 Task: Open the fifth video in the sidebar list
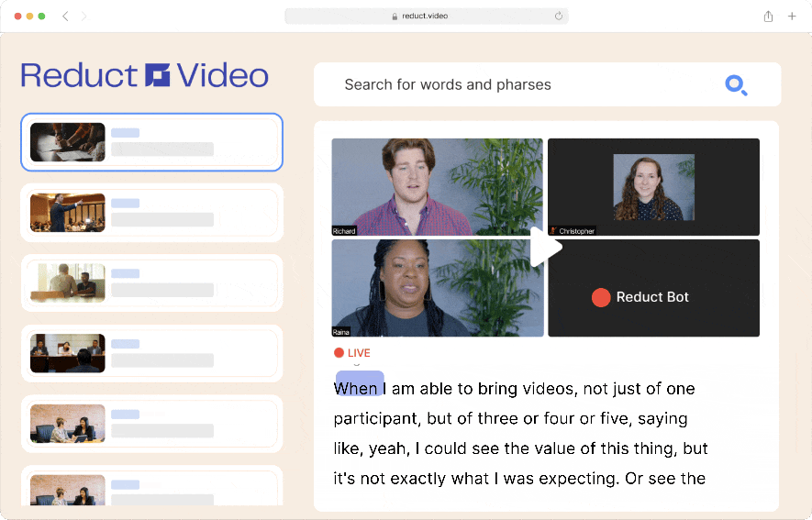pyautogui.click(x=151, y=424)
